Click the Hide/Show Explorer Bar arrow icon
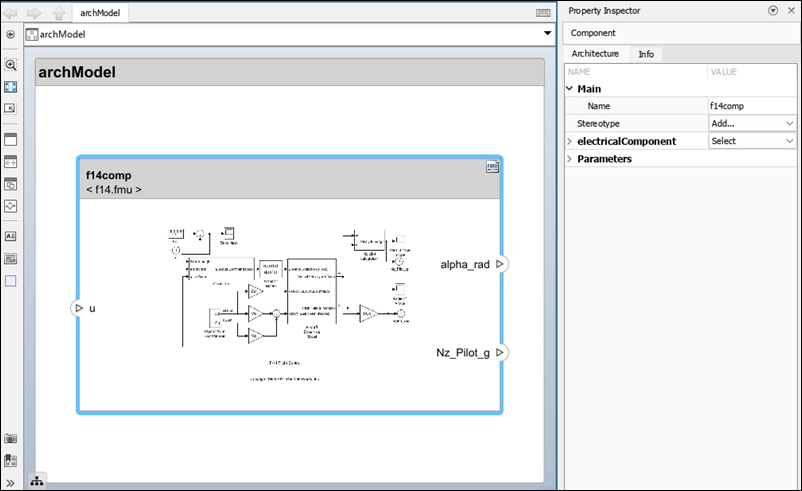 pyautogui.click(x=10, y=34)
